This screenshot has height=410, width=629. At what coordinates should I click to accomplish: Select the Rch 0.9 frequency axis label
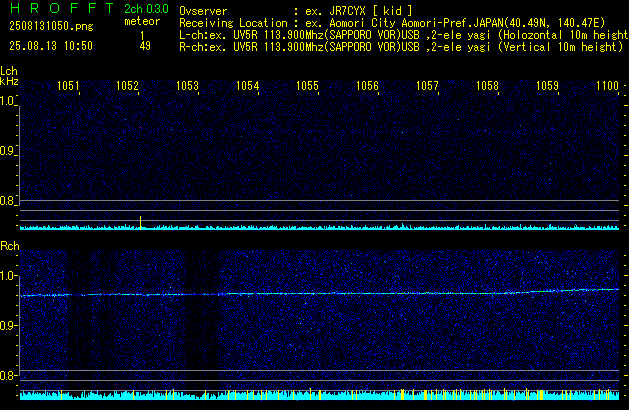(8, 325)
